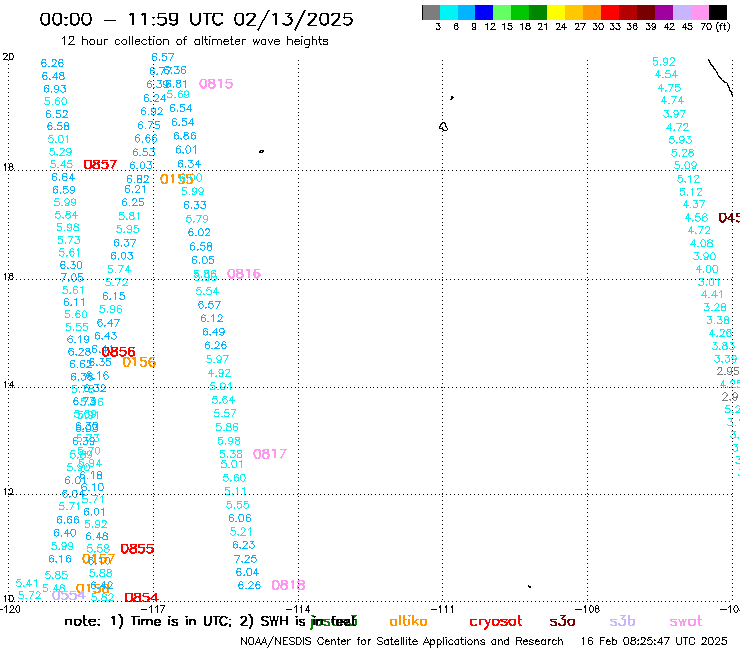Select the wave height value 3.97
The height and width of the screenshot is (650, 740).
[x=674, y=114]
